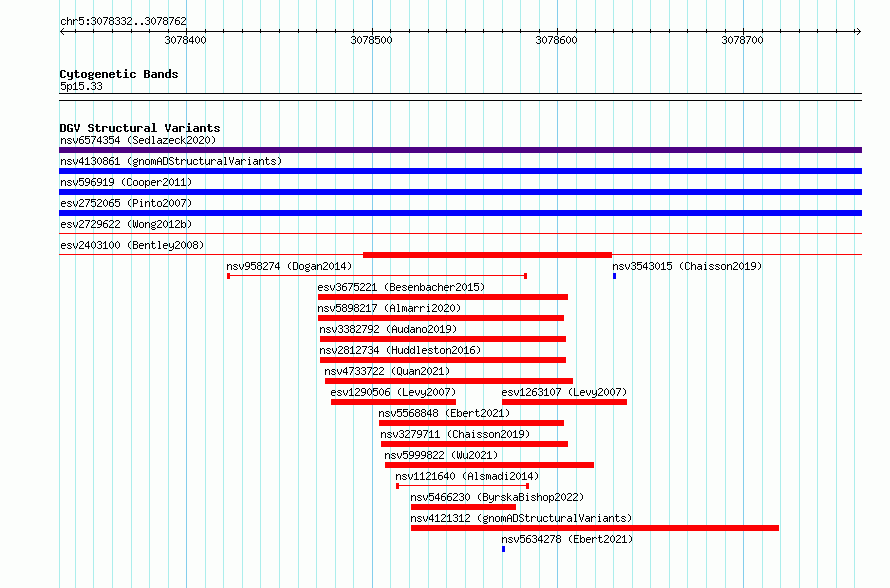890x588 pixels.
Task: Open the nsv5568848 (Ebert2021) label
Action: pos(444,413)
